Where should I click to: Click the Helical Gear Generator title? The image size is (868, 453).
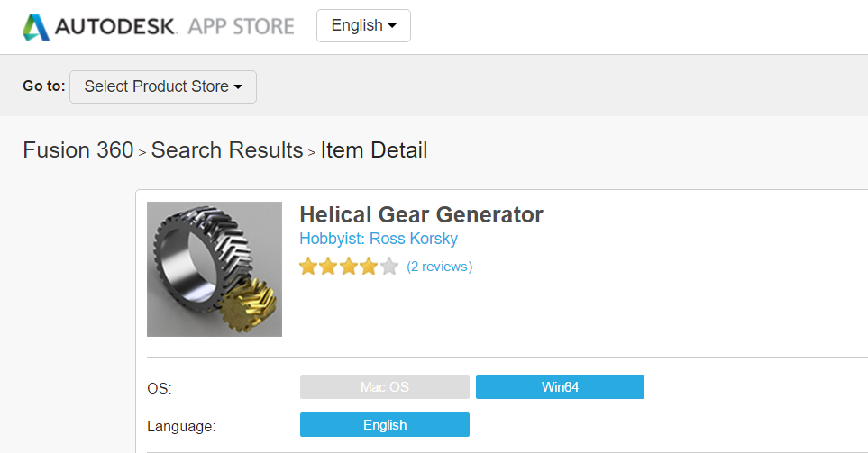click(421, 215)
